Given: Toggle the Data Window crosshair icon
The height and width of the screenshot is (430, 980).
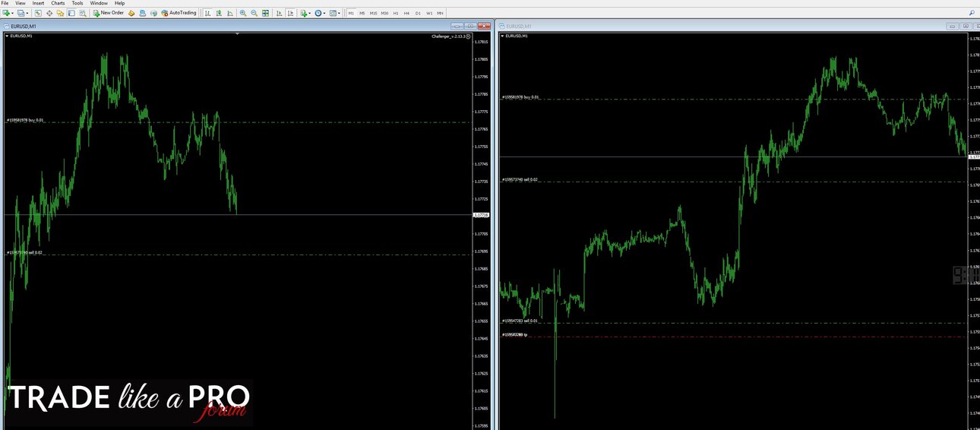Looking at the screenshot, I should [49, 13].
